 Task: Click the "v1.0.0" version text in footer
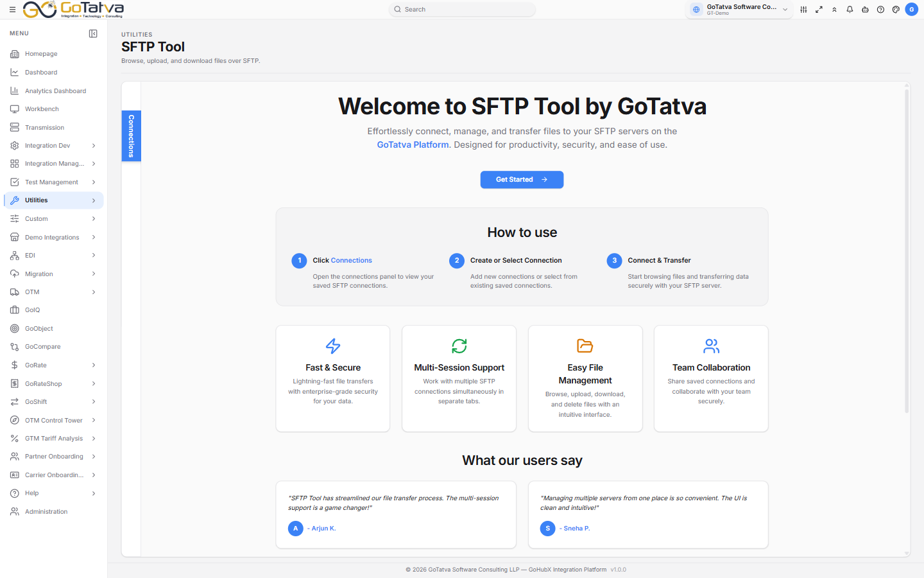click(x=619, y=570)
